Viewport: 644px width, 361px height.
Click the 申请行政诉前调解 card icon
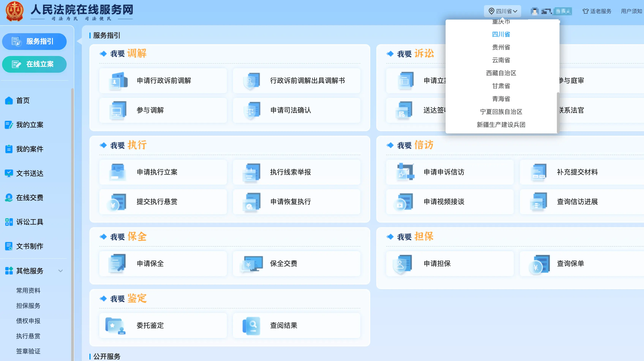tap(118, 81)
